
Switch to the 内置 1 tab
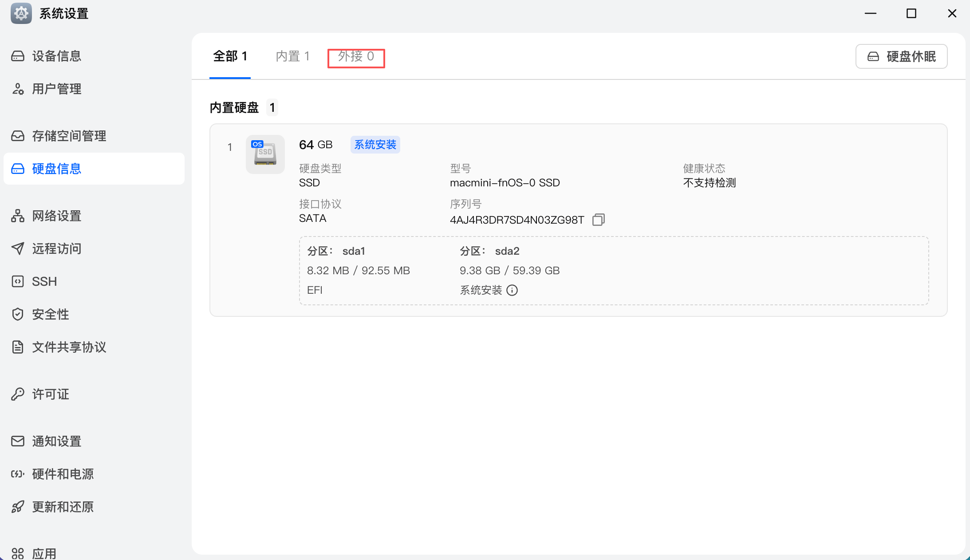pyautogui.click(x=292, y=57)
